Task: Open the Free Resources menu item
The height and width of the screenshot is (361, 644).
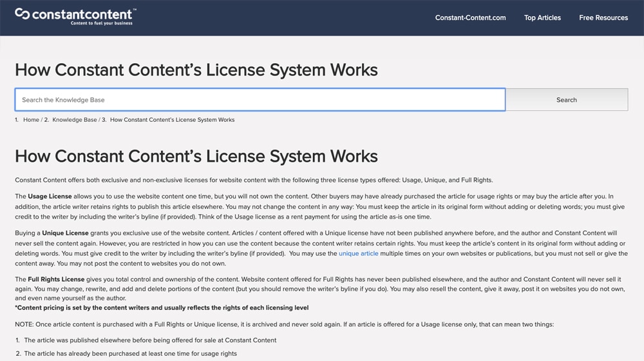Action: tap(603, 17)
